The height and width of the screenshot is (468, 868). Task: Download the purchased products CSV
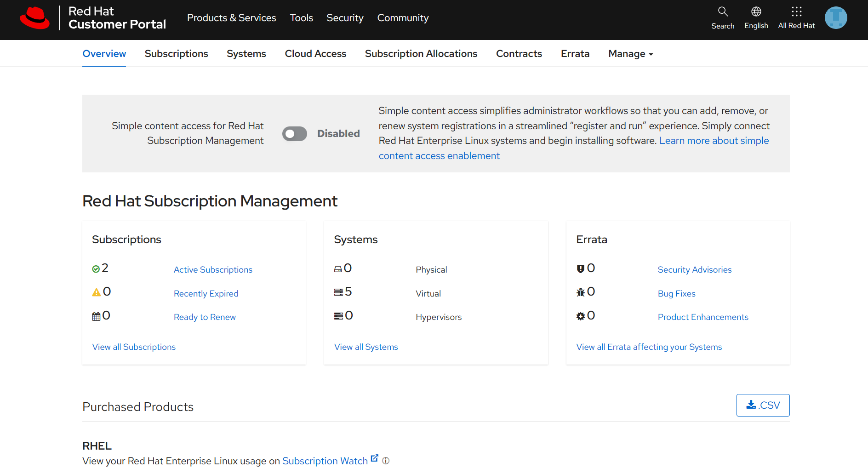[763, 405]
